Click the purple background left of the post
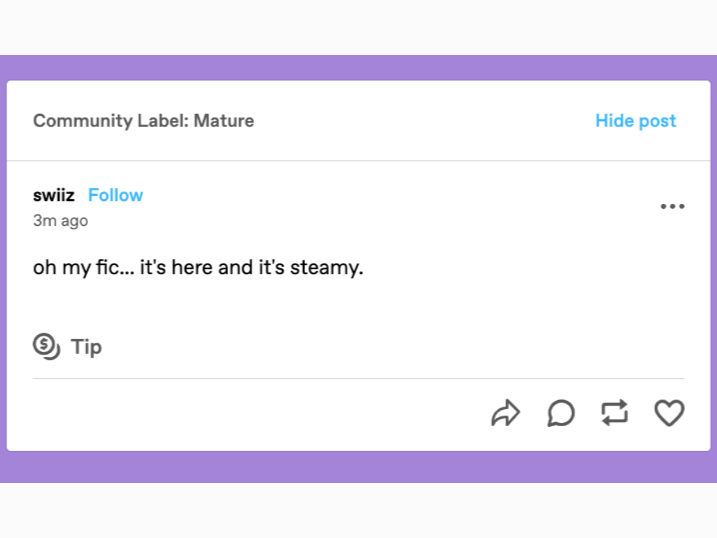This screenshot has width=717, height=538. pos(3,270)
